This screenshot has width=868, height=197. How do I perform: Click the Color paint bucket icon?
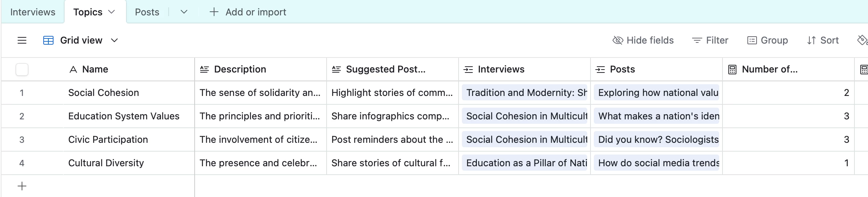click(862, 40)
